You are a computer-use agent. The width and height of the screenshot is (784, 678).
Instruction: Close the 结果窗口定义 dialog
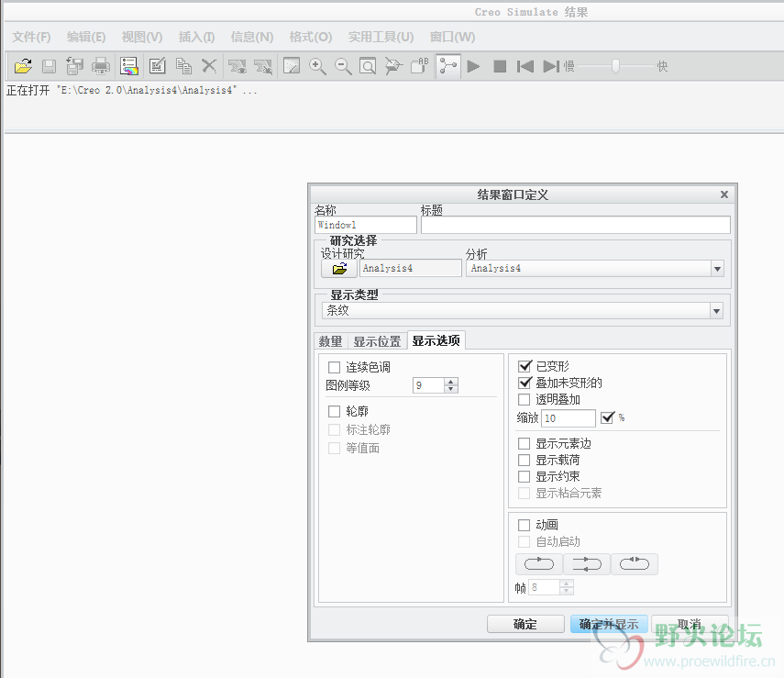724,195
